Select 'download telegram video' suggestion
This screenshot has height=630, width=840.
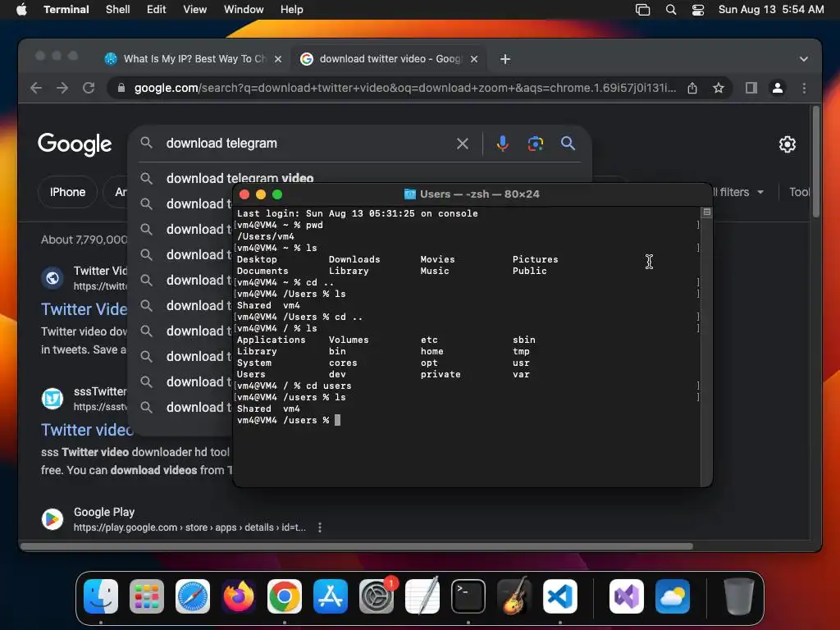240,178
